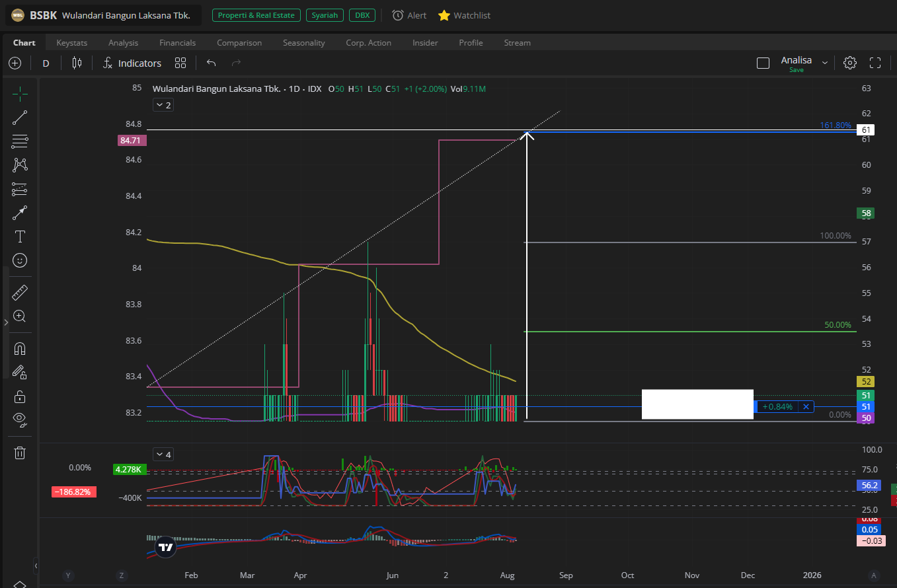Switch to the Financials tab

pos(178,42)
